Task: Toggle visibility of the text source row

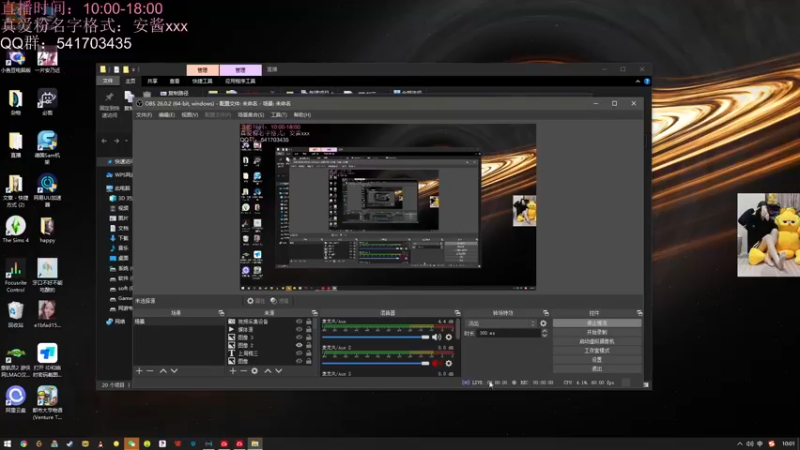Action: (299, 353)
